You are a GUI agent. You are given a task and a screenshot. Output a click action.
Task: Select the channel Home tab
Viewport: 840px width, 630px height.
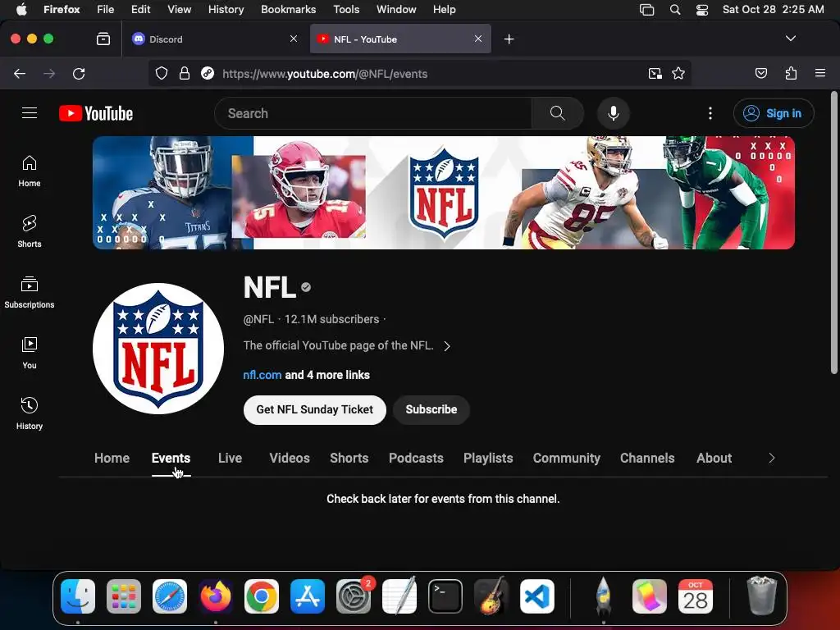coord(112,458)
